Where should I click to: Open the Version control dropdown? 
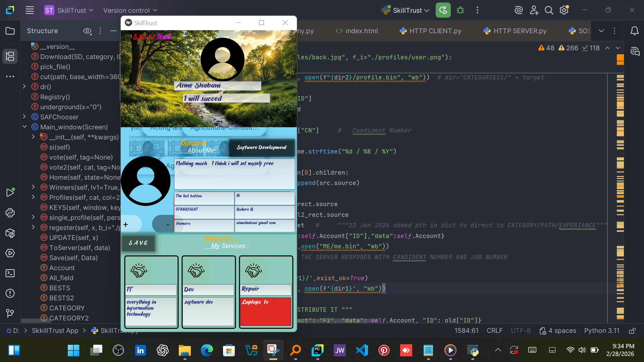click(x=130, y=10)
